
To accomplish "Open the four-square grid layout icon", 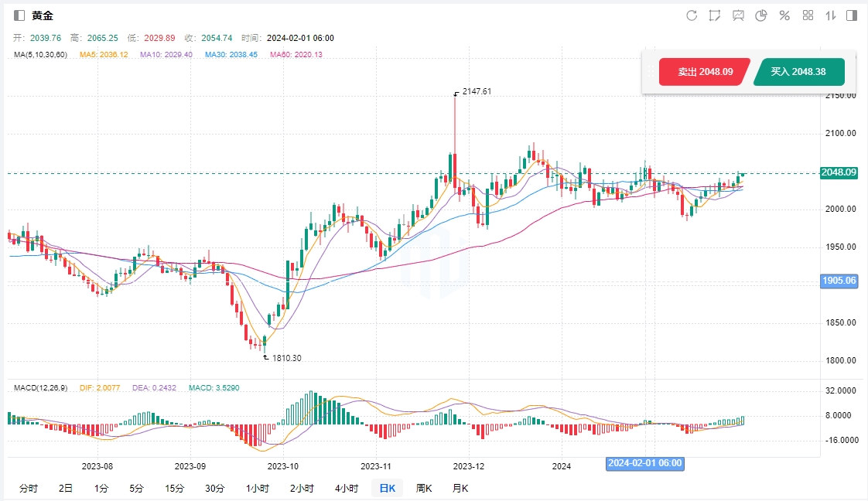I will pos(808,15).
